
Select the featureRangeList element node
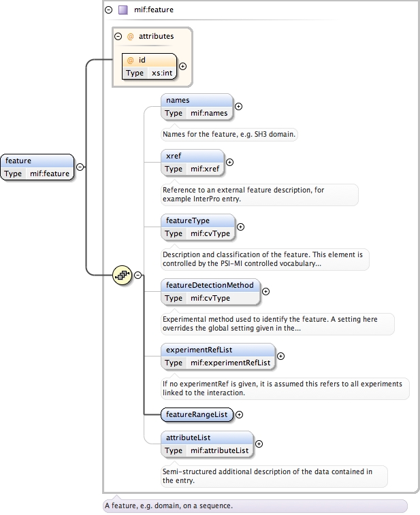click(197, 414)
